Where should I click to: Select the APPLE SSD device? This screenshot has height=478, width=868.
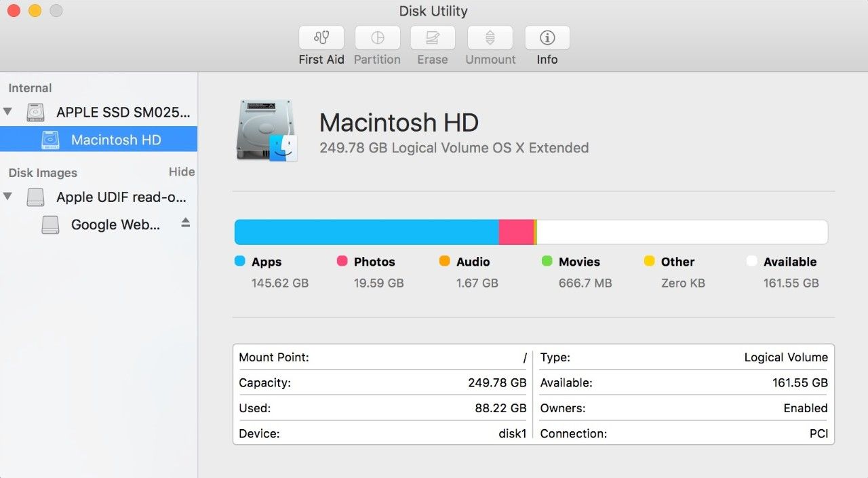click(122, 112)
